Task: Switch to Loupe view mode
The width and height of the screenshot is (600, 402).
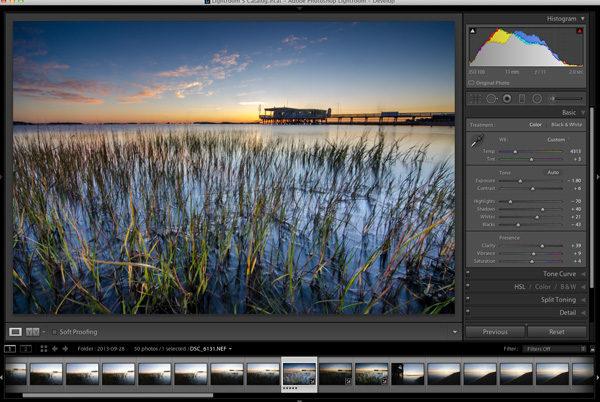Action: coord(15,332)
